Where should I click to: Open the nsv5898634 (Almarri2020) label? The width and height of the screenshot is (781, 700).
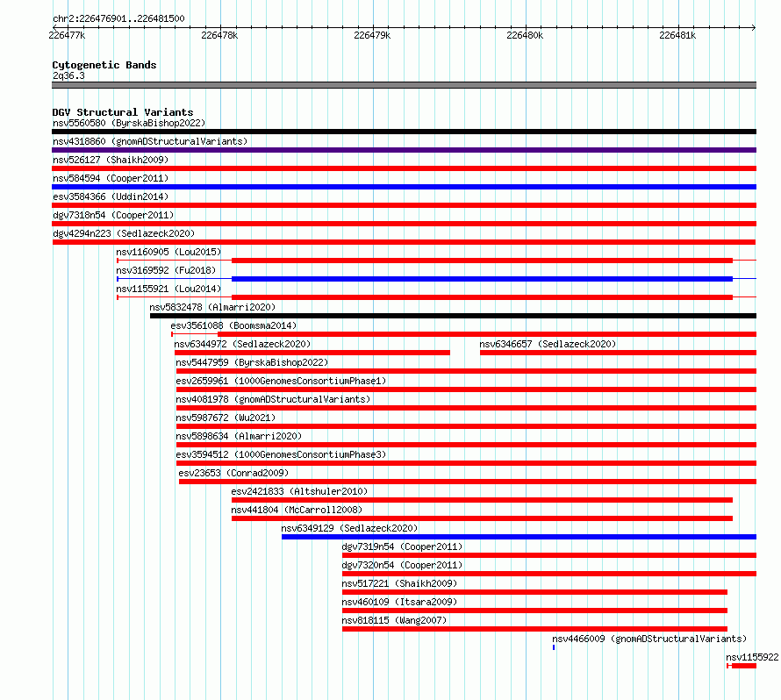click(x=239, y=436)
